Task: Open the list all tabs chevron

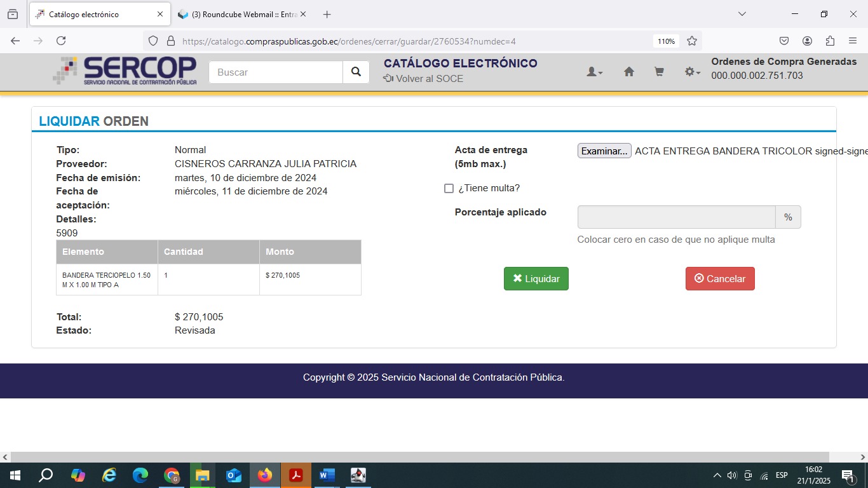Action: [742, 14]
